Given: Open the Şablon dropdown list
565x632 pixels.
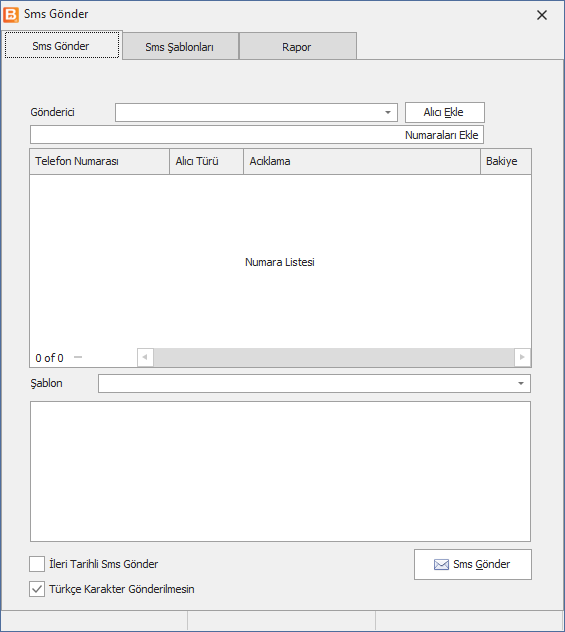Looking at the screenshot, I should point(521,383).
